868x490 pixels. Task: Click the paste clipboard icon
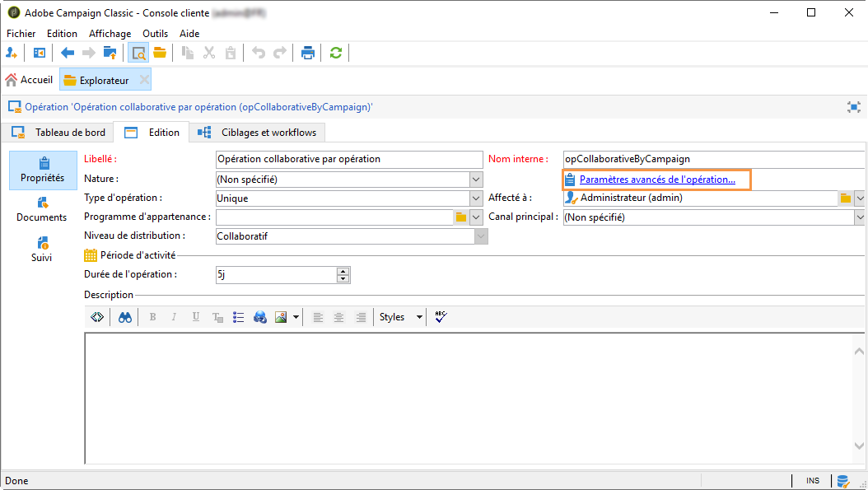[231, 54]
